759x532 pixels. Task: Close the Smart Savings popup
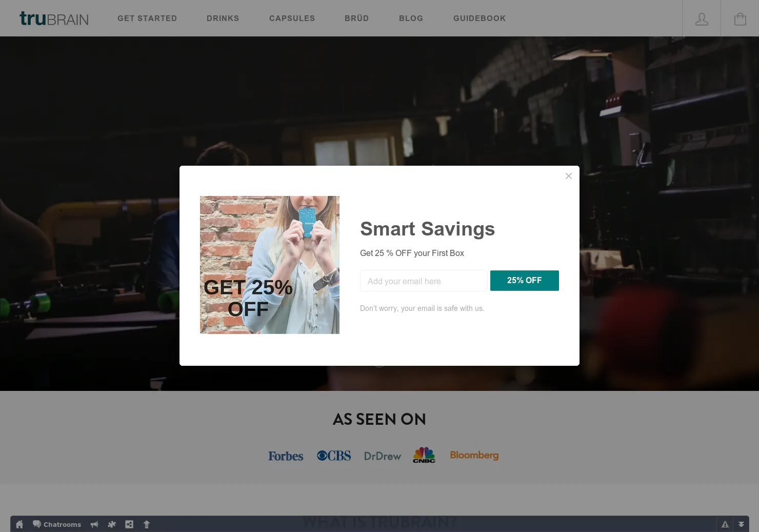pyautogui.click(x=569, y=176)
